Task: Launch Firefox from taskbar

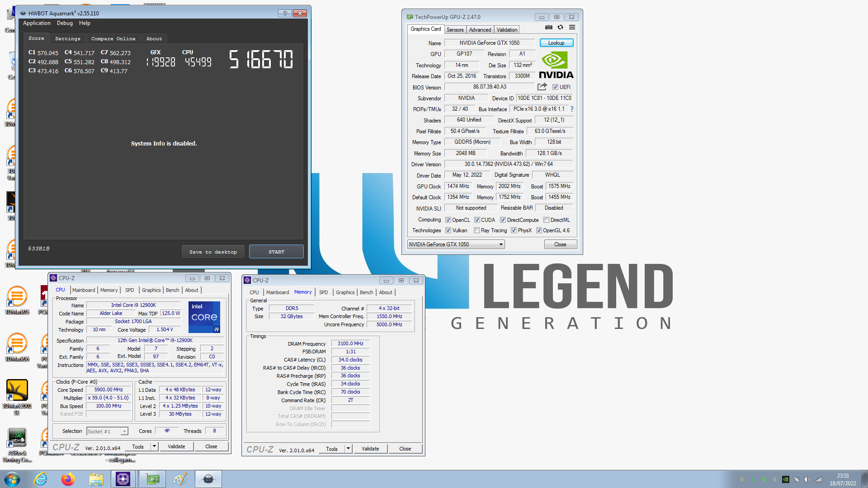Action: pos(68,479)
